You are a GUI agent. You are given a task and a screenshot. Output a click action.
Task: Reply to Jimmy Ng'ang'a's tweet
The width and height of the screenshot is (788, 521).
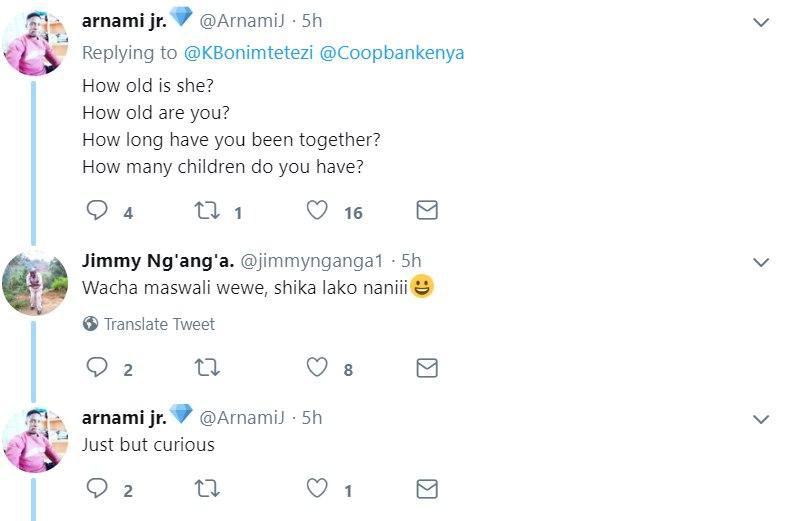[x=97, y=368]
